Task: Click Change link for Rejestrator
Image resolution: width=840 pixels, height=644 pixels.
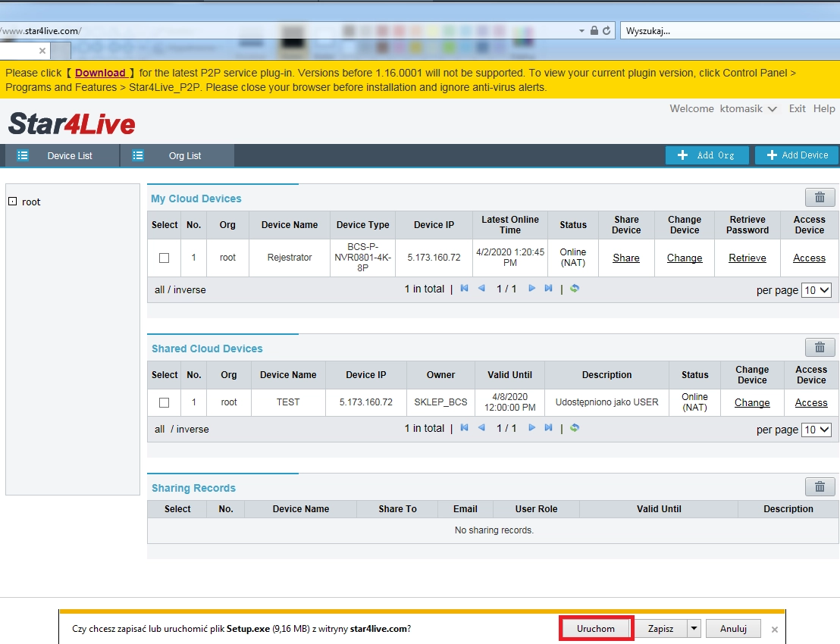Action: coord(684,258)
